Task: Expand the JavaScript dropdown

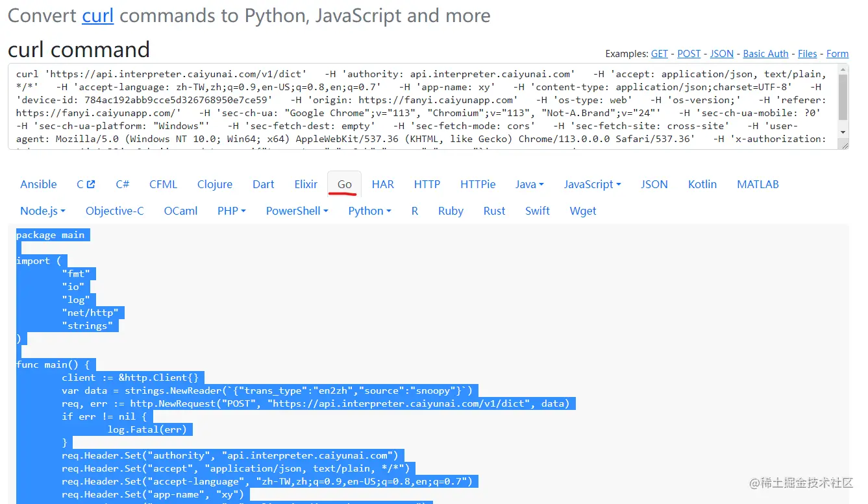Action: tap(593, 184)
